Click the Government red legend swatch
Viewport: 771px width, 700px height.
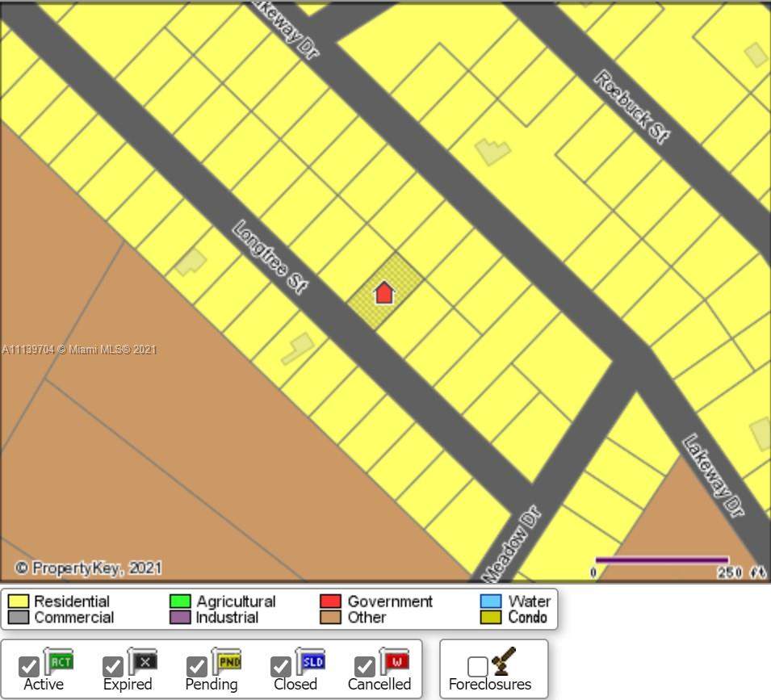click(x=330, y=601)
